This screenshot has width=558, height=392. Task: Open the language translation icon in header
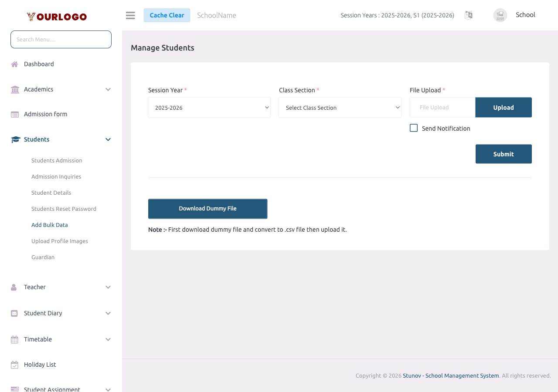click(468, 15)
